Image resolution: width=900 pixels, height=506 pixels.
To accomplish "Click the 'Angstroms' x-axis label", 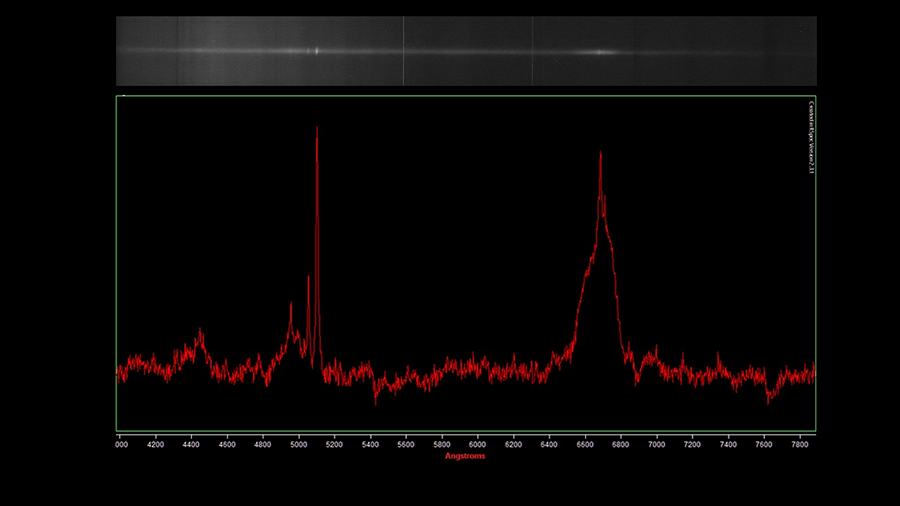I will click(x=465, y=456).
